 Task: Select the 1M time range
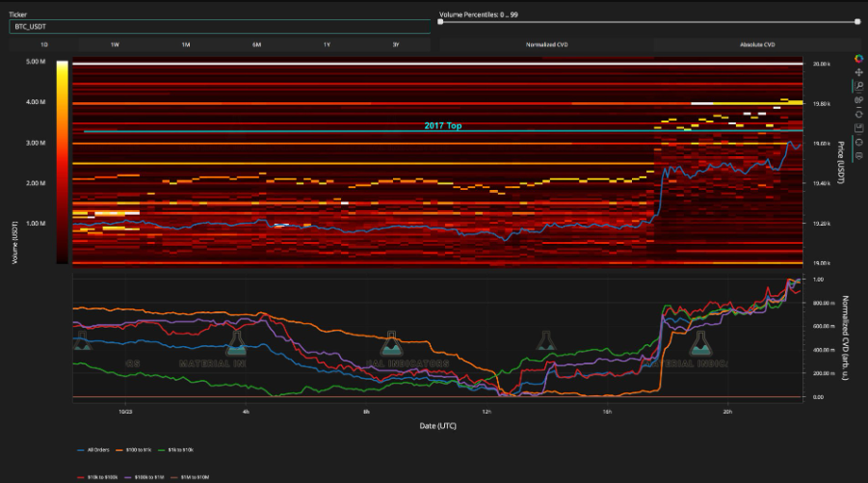[185, 45]
